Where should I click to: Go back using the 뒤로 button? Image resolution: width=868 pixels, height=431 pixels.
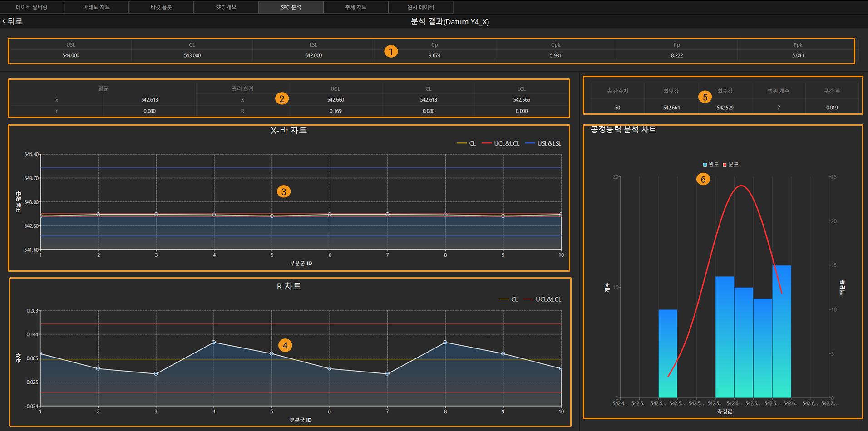coord(12,21)
